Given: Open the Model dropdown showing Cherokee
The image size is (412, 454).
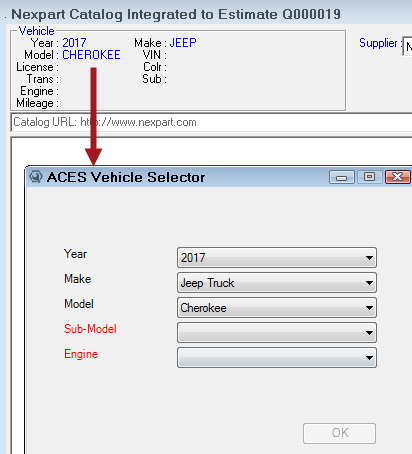Looking at the screenshot, I should pyautogui.click(x=277, y=308).
